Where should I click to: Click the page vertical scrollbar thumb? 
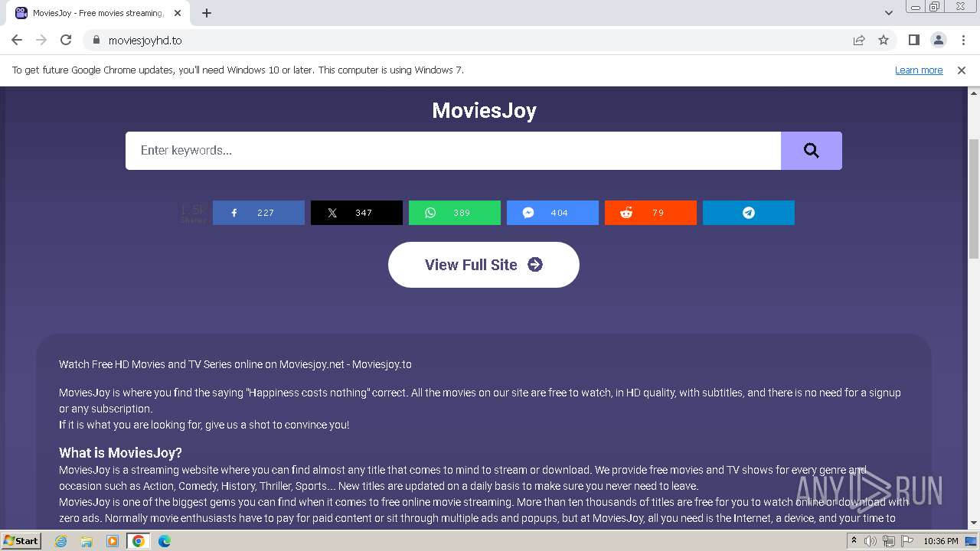(974, 199)
